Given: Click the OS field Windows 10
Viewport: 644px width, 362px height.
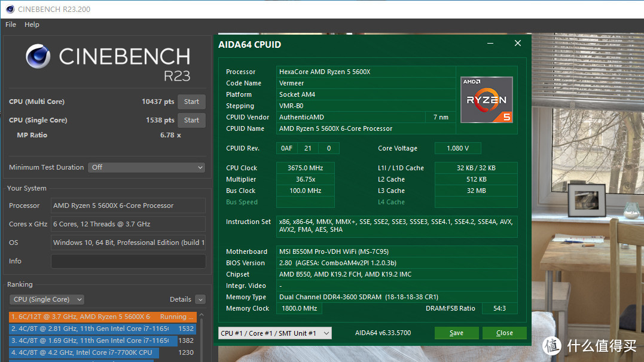Looking at the screenshot, I should [128, 243].
